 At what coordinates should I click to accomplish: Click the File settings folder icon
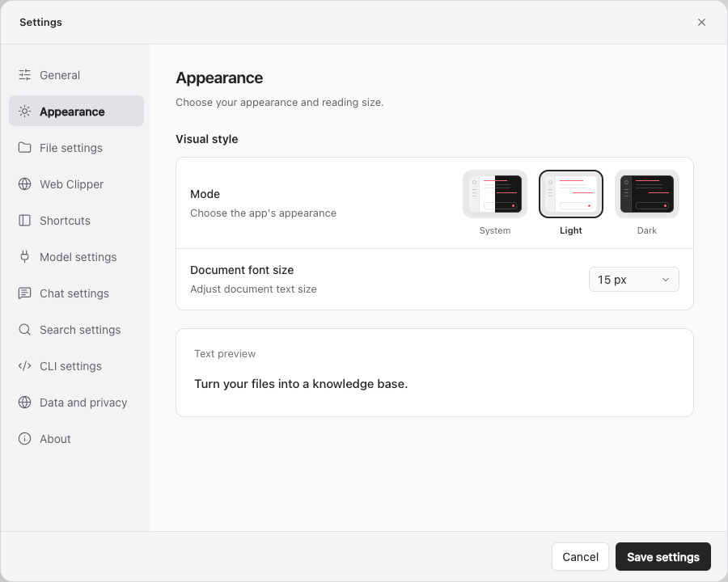coord(24,148)
